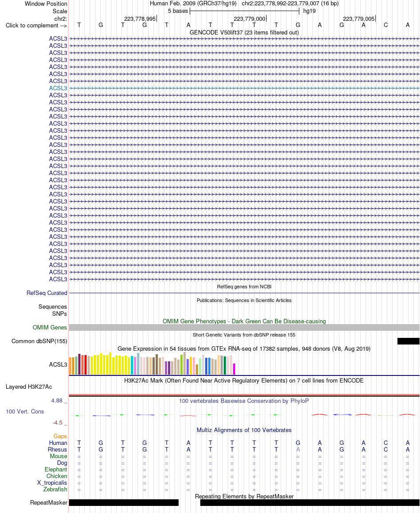Open the dbSNP release 155 track title
Screen dimensions: 420x513
pos(244,335)
